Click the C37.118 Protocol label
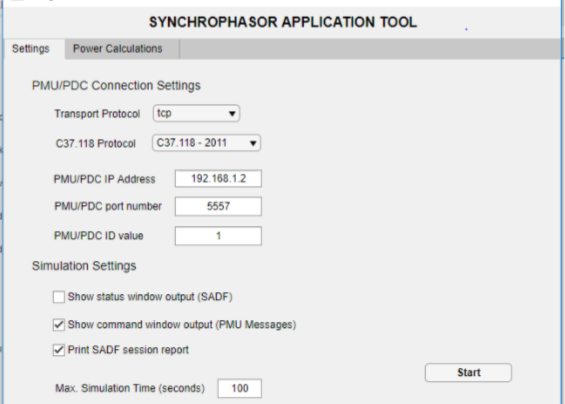This screenshot has width=565, height=404. (x=95, y=144)
